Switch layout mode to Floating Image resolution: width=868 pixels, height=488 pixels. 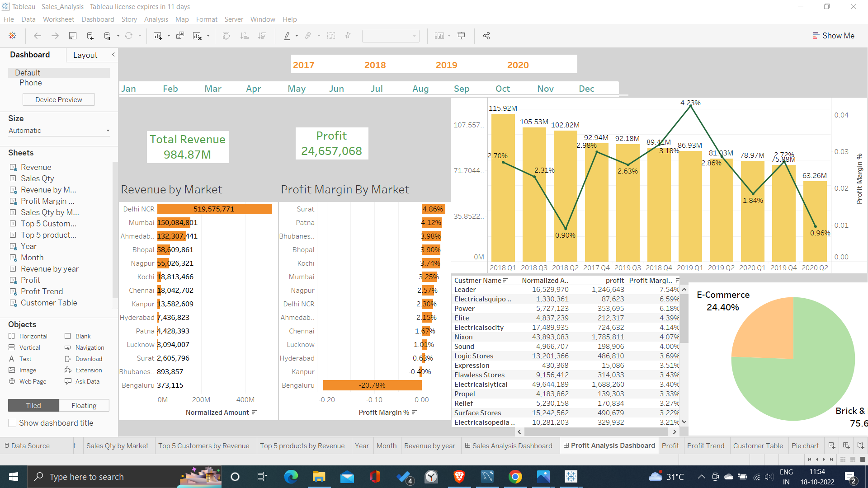click(84, 405)
